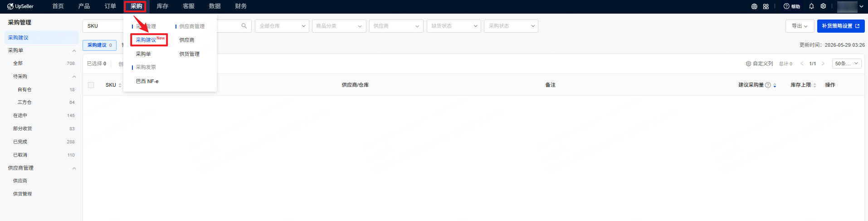868x221 pixels.
Task: Select 巴西 NF-e in the dropdown menu
Action: pyautogui.click(x=147, y=81)
